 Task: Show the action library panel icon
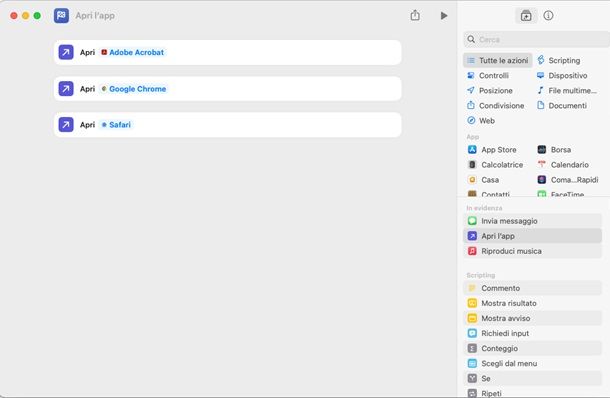(526, 16)
